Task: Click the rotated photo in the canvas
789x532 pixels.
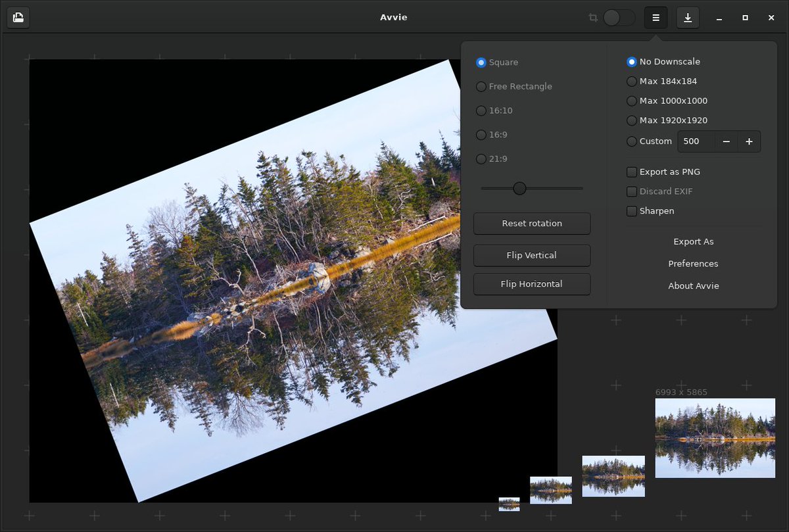Action: tap(293, 281)
